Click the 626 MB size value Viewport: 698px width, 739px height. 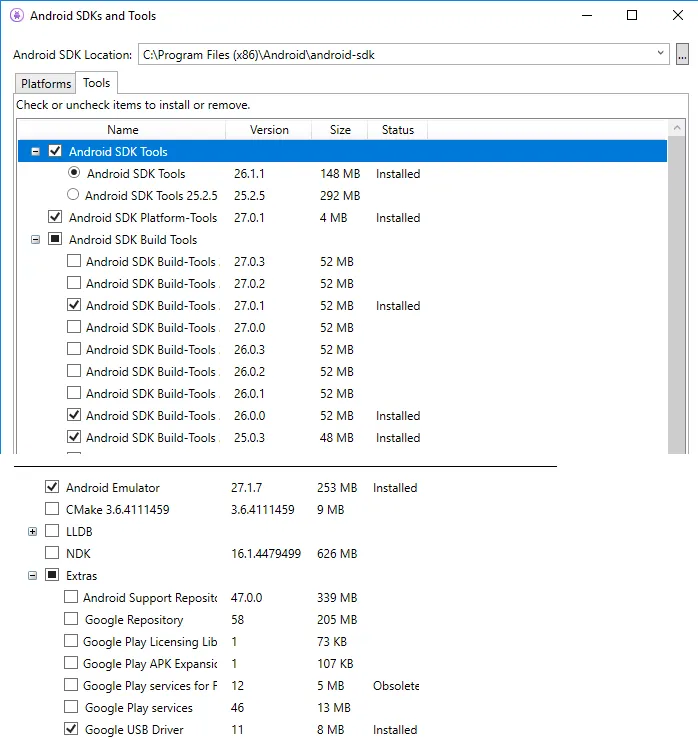(x=337, y=553)
